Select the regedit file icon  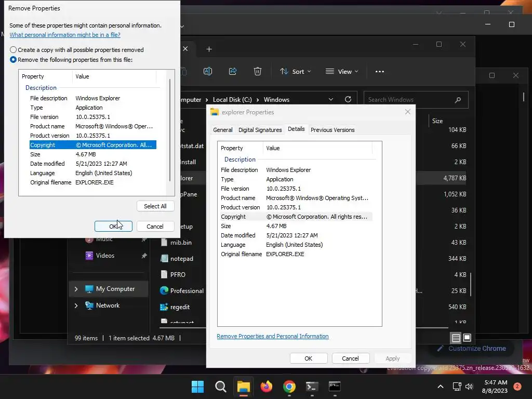tap(164, 307)
